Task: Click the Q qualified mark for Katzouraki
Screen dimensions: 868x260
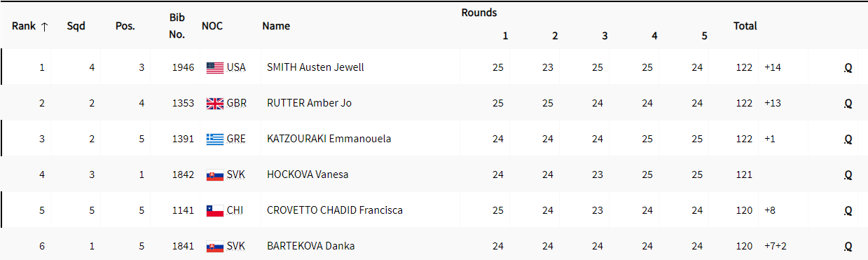Action: (x=848, y=139)
